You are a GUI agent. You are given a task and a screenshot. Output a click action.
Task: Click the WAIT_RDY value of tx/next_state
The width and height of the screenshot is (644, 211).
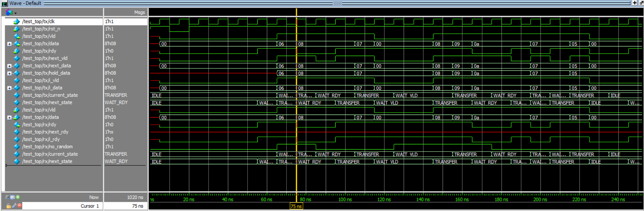coord(116,102)
